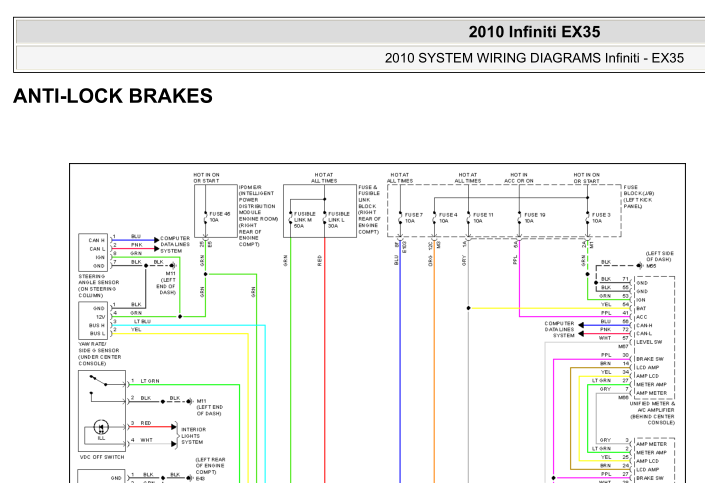Select the "FUSIBLE LINK L 30A" label

(339, 220)
